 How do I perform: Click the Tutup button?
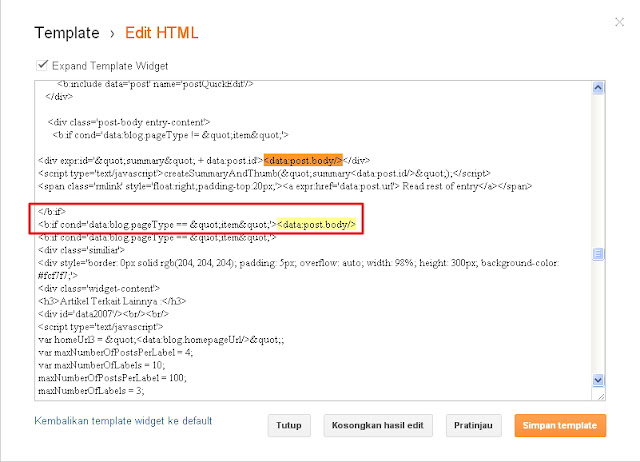[x=289, y=426]
